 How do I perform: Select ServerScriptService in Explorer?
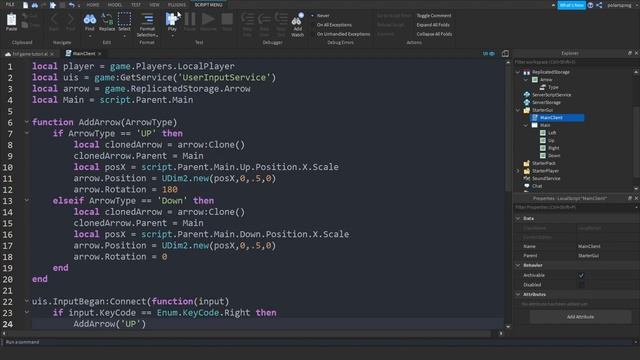tap(551, 95)
